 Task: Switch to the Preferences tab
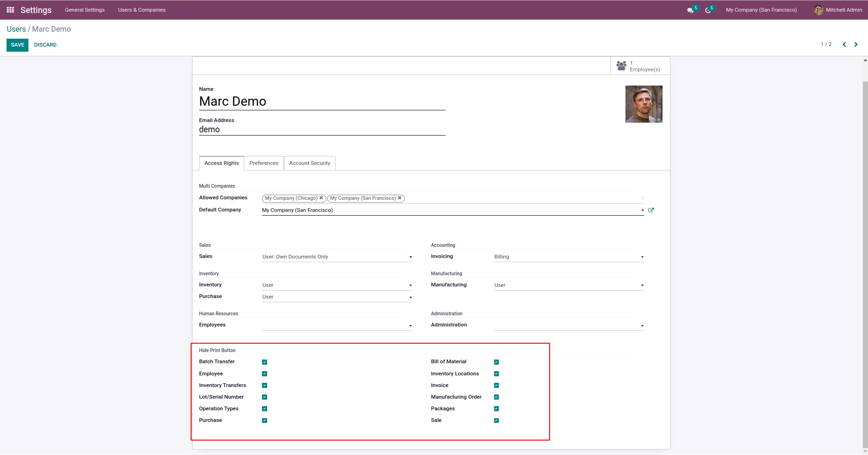(x=264, y=163)
